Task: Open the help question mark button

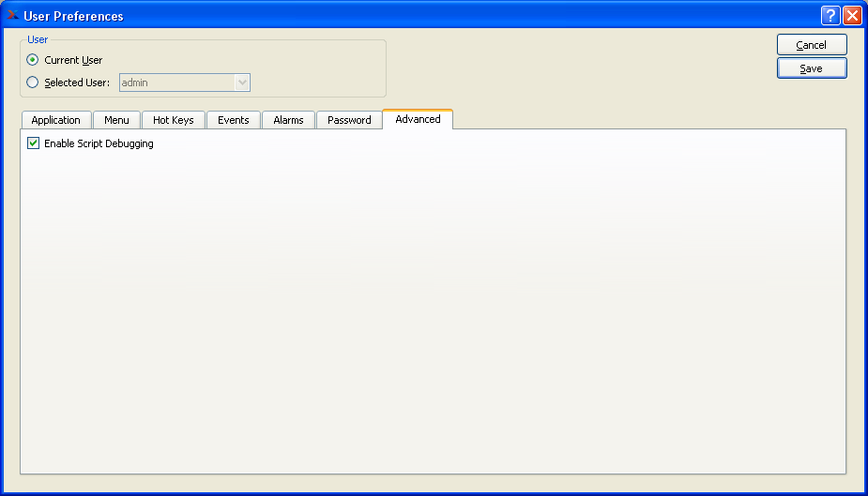Action: tap(830, 16)
